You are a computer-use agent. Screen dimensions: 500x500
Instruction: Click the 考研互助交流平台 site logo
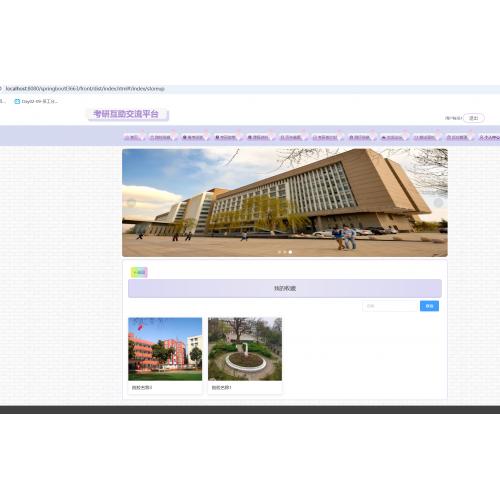[x=128, y=114]
